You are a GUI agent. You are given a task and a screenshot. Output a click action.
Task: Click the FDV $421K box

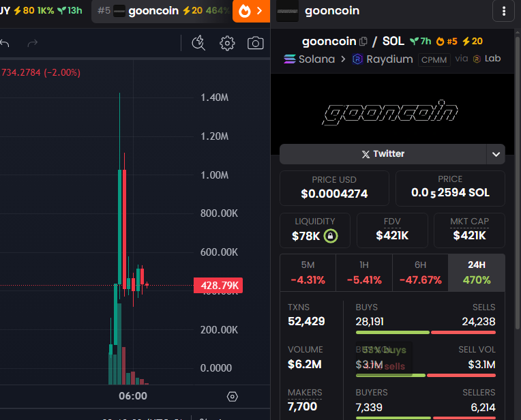tap(392, 230)
